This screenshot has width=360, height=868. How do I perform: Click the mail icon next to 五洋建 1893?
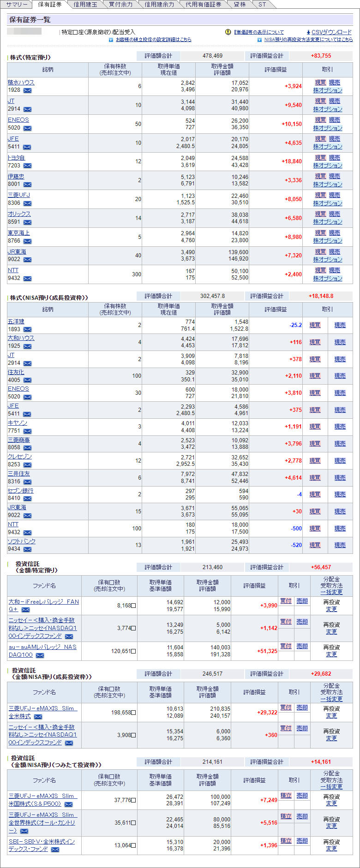click(27, 329)
